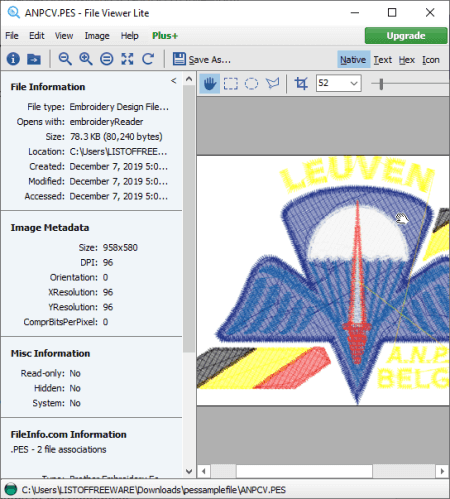This screenshot has width=450, height=499.
Task: Click the Read-only 'No' value
Action: coord(75,373)
